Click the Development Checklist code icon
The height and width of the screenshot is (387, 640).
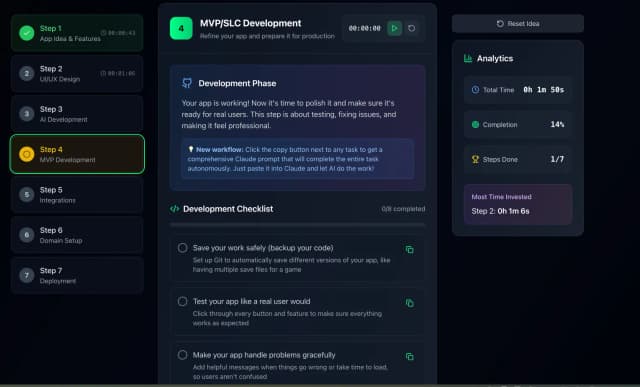point(174,209)
